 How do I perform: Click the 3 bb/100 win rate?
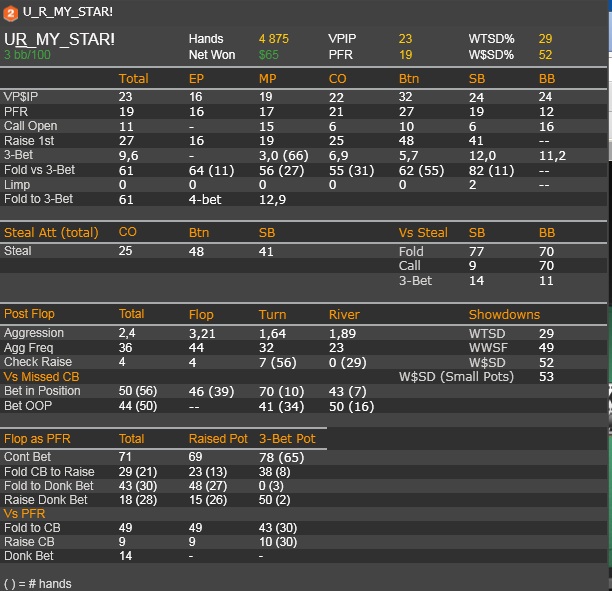tap(27, 55)
